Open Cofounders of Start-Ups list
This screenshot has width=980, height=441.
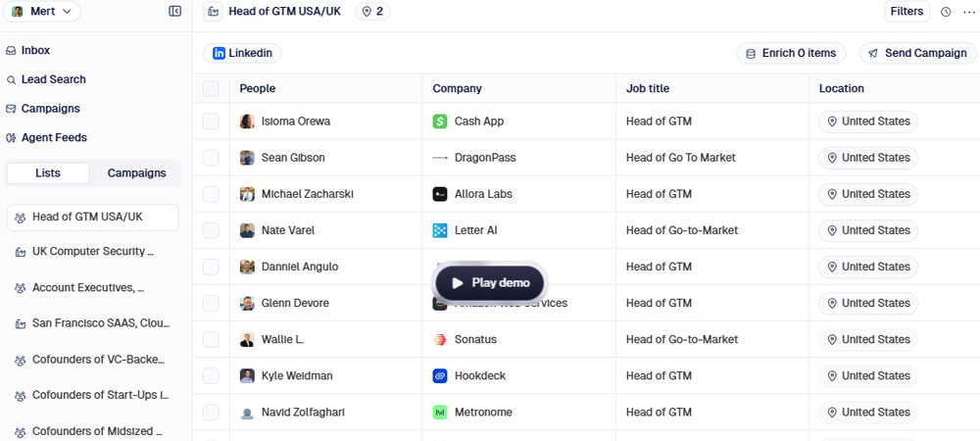[x=92, y=395]
